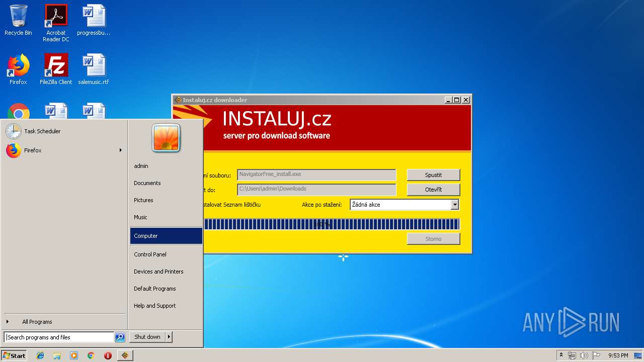Click the Search programs and files box
644x362 pixels.
pos(59,337)
